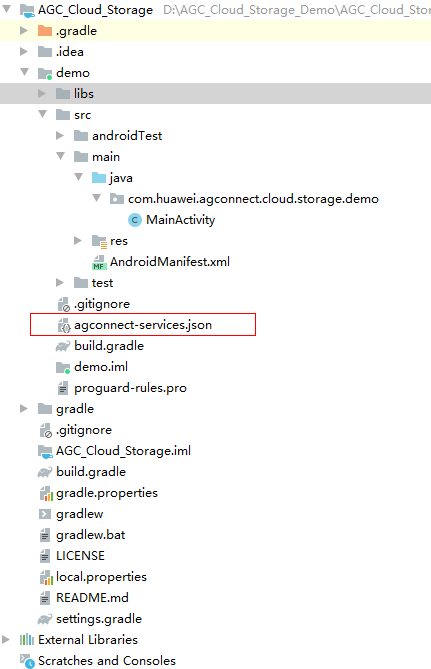The height and width of the screenshot is (669, 431).
Task: Click the AGC_Cloud_Storage.iml file icon
Action: click(x=45, y=451)
